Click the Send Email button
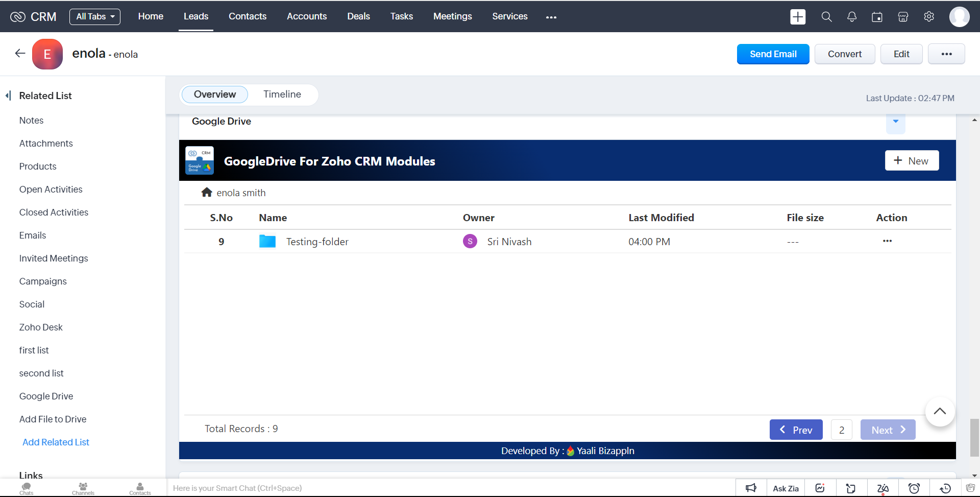Image resolution: width=980 pixels, height=497 pixels. (773, 54)
